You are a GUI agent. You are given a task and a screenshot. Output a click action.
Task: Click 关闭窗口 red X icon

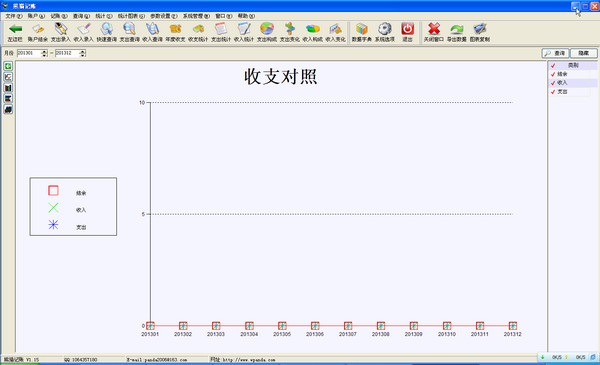[434, 32]
